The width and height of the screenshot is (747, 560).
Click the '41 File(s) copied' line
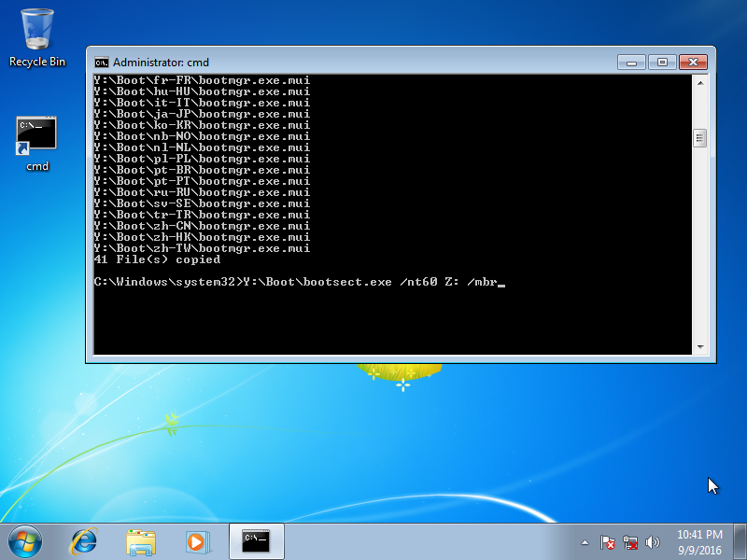(157, 259)
